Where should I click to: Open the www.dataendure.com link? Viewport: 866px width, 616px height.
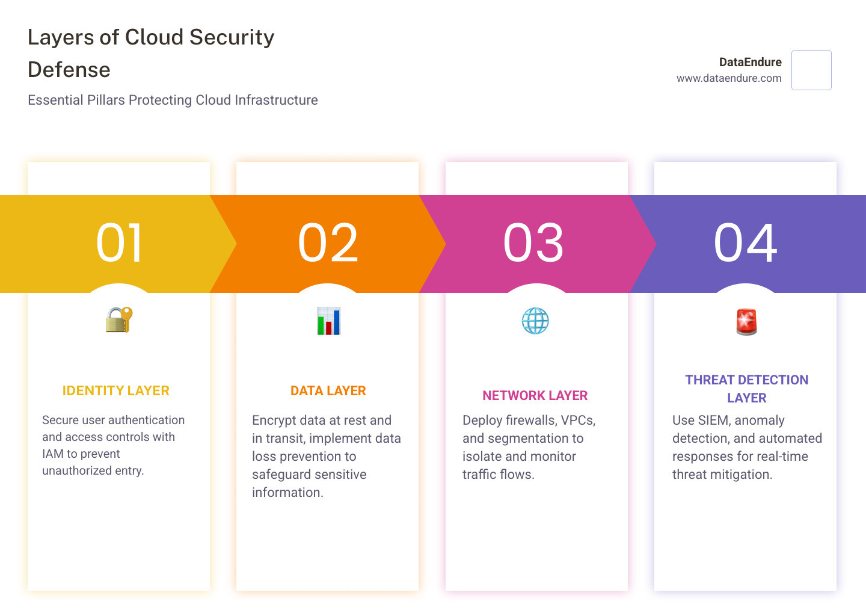click(729, 78)
